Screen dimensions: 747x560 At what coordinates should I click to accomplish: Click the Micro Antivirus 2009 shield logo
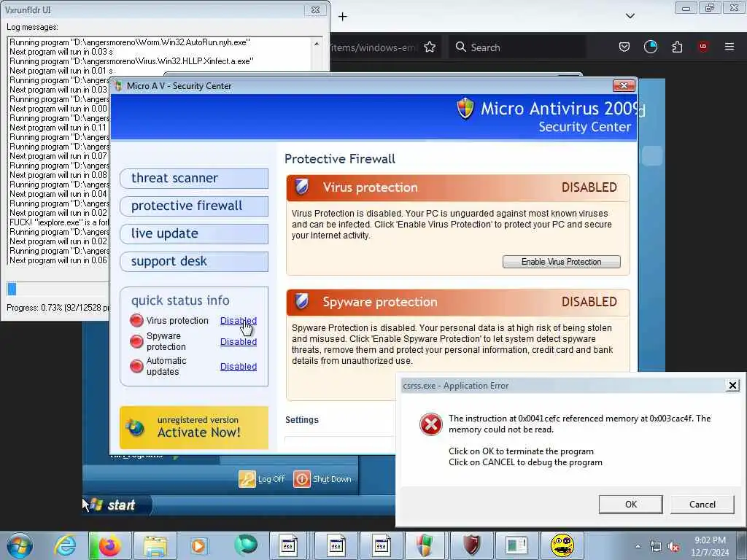465,108
